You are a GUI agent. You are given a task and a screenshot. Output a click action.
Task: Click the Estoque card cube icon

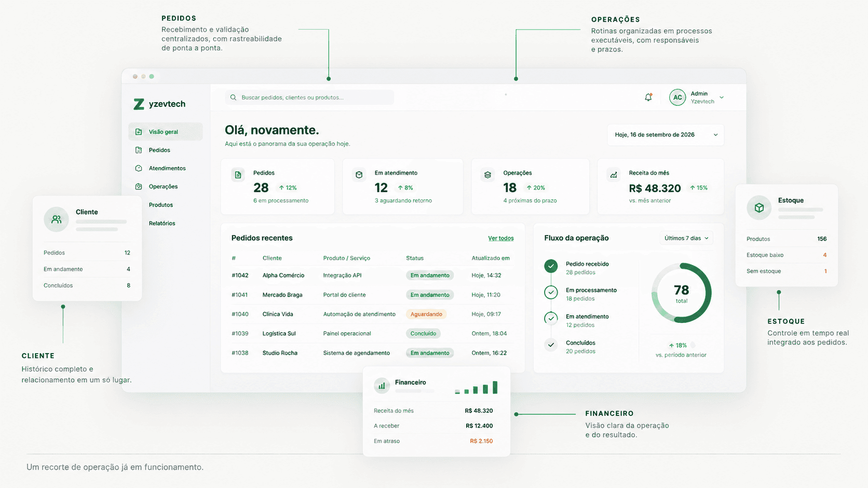[x=759, y=208]
